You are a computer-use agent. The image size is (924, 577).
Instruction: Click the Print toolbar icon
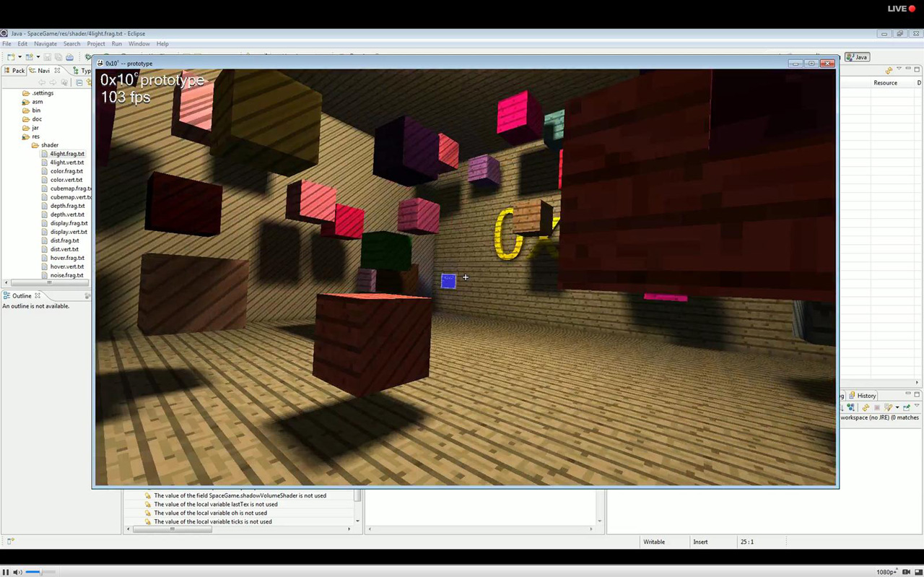pos(69,57)
